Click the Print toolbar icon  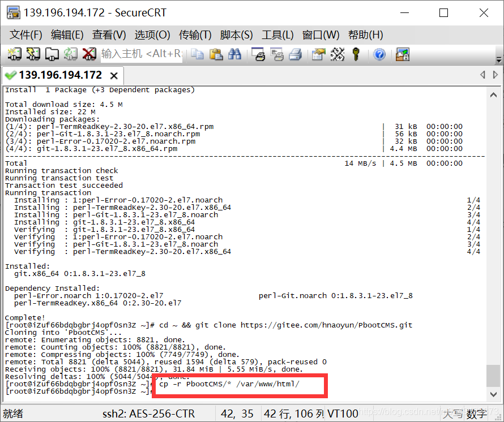tap(296, 54)
